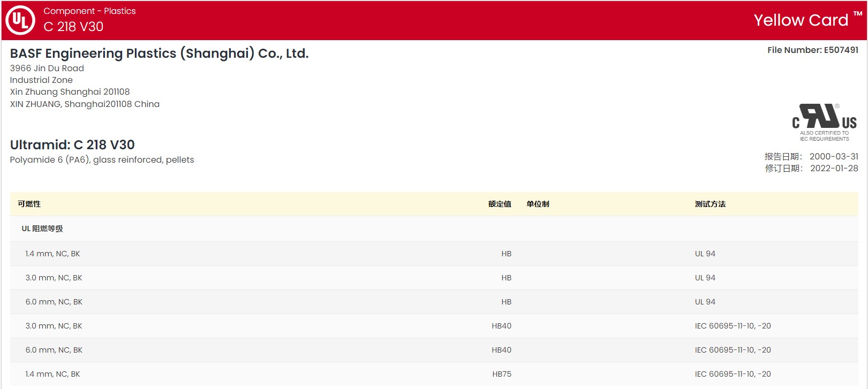Click 'UL 94' in the 1.4 mm row
The width and height of the screenshot is (868, 389).
coord(705,254)
